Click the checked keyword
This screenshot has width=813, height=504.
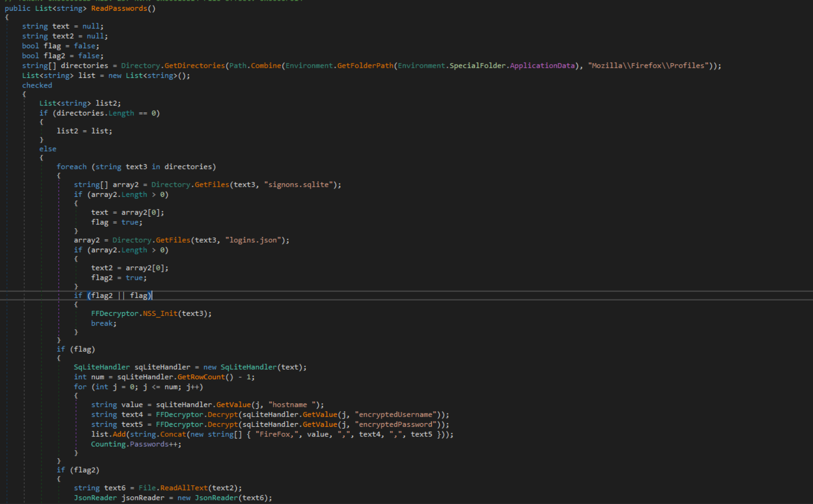click(37, 85)
